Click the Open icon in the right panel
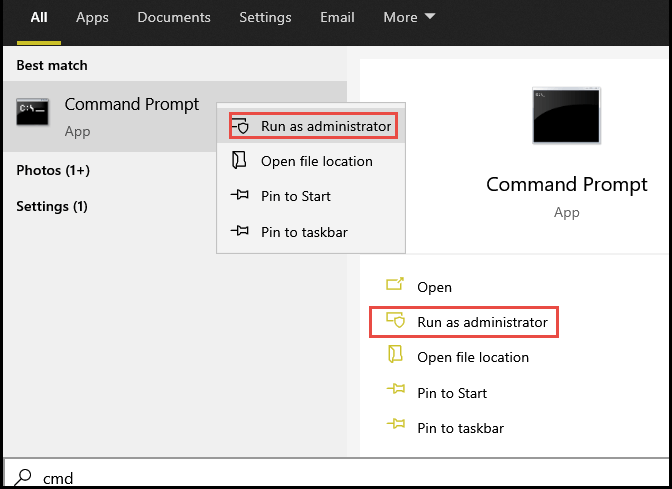Screen dimensions: 672x489 click(x=395, y=287)
